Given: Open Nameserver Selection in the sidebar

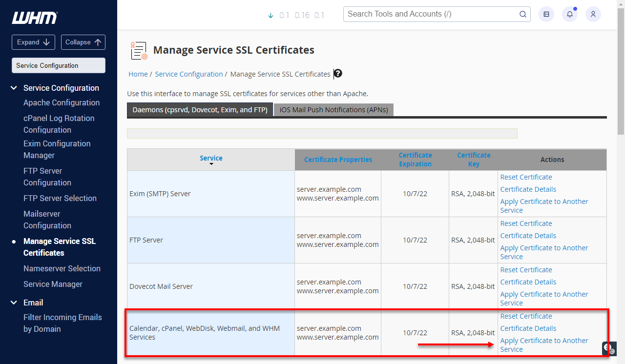Looking at the screenshot, I should [62, 268].
